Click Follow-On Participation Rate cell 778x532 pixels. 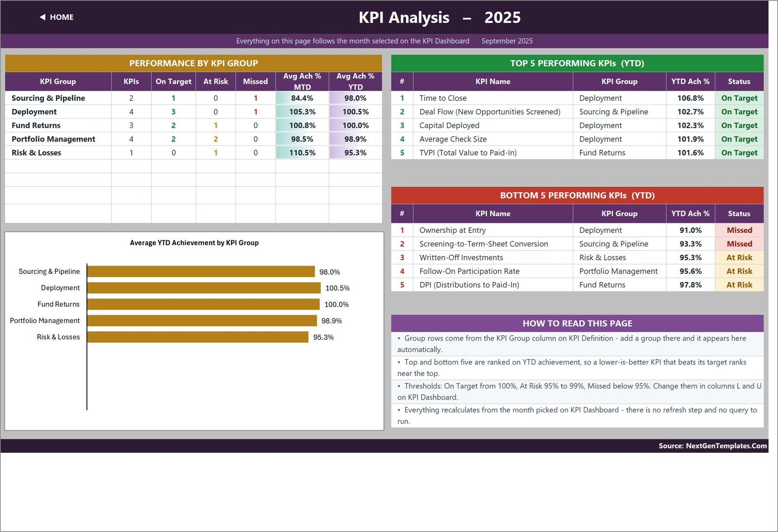pos(493,271)
